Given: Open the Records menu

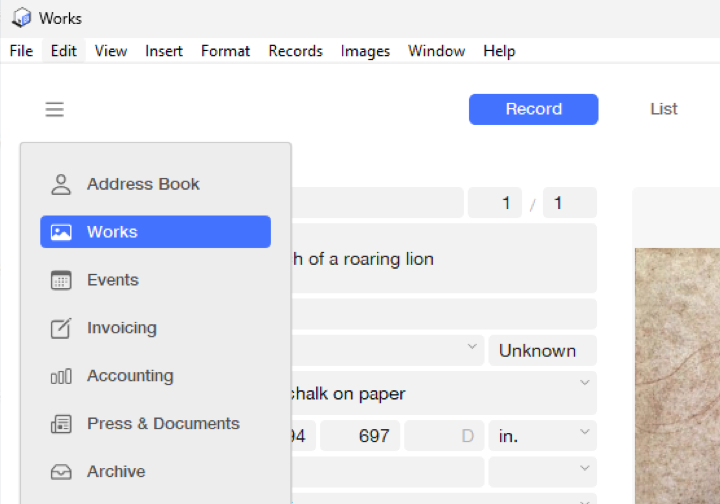Looking at the screenshot, I should point(296,51).
